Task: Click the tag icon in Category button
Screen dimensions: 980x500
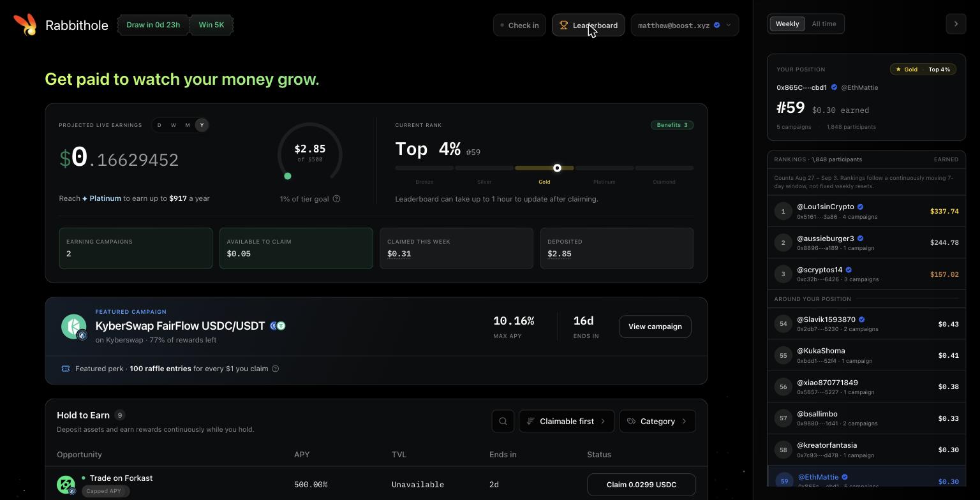Action: coord(631,422)
